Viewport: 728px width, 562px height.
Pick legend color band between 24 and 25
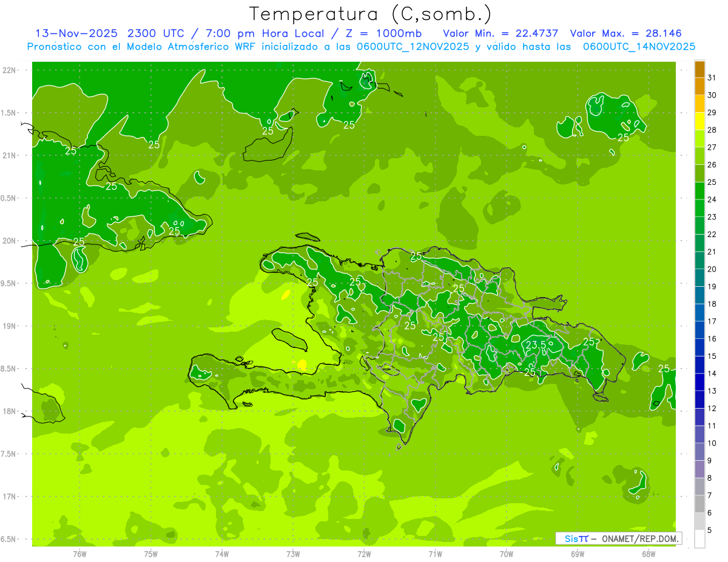click(x=699, y=191)
